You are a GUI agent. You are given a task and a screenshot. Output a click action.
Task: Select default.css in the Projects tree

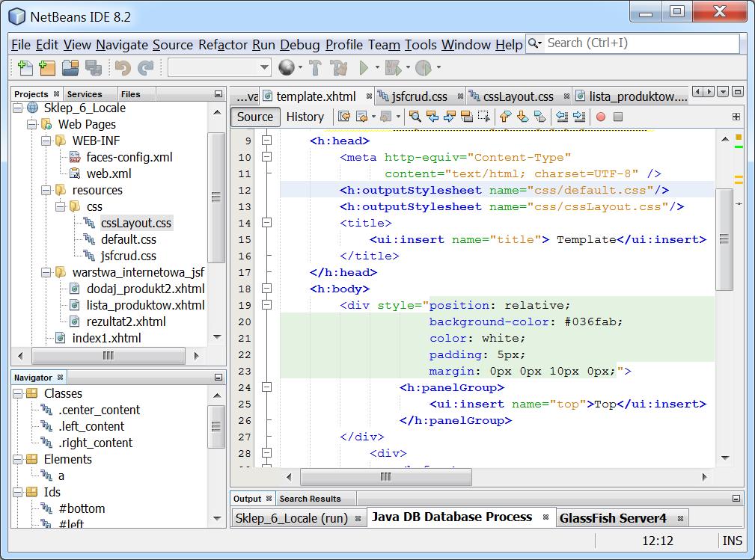129,239
